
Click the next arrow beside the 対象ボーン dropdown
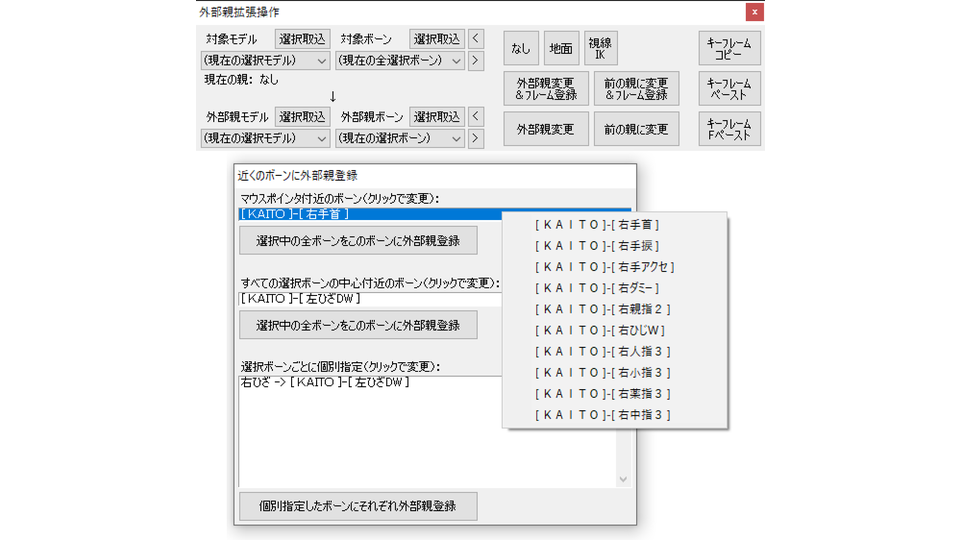476,61
